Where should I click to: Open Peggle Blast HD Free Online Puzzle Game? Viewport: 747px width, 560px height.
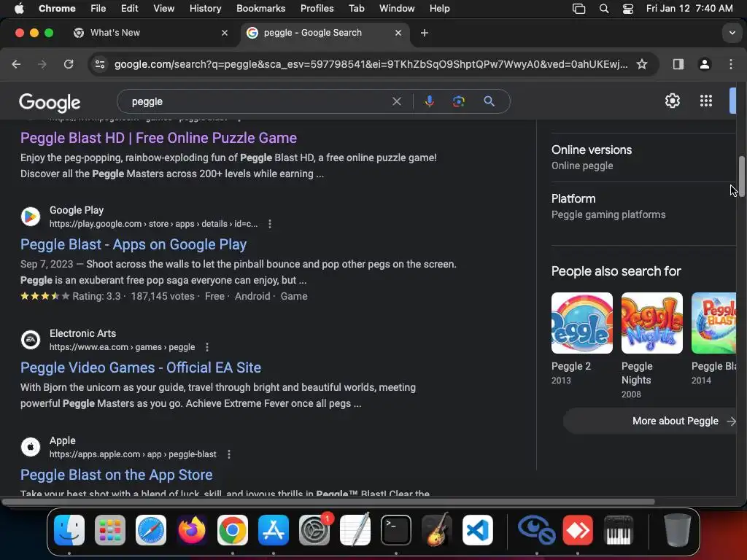click(158, 138)
